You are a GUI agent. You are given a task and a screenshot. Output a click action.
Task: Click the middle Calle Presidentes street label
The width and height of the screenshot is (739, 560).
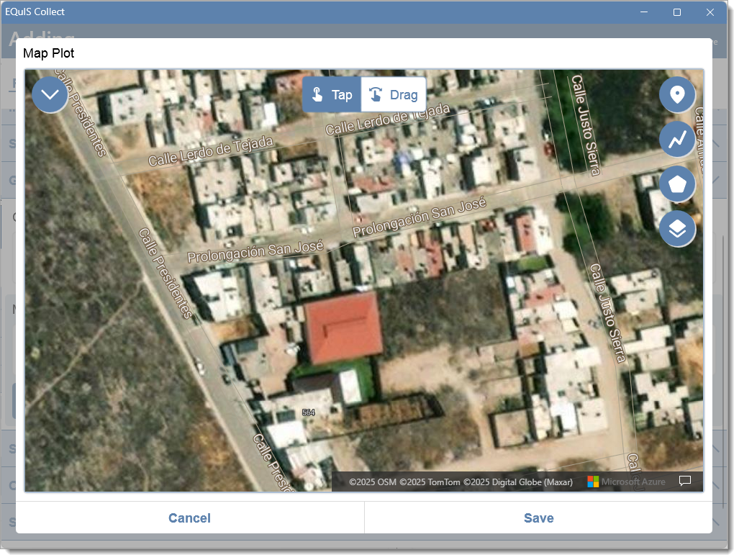(166, 274)
